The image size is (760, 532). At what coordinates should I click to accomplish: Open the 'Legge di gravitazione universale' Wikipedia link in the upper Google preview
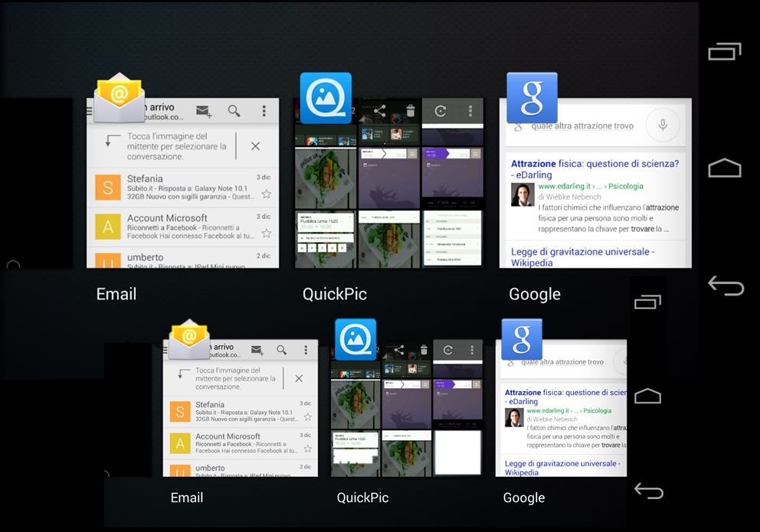pyautogui.click(x=582, y=257)
